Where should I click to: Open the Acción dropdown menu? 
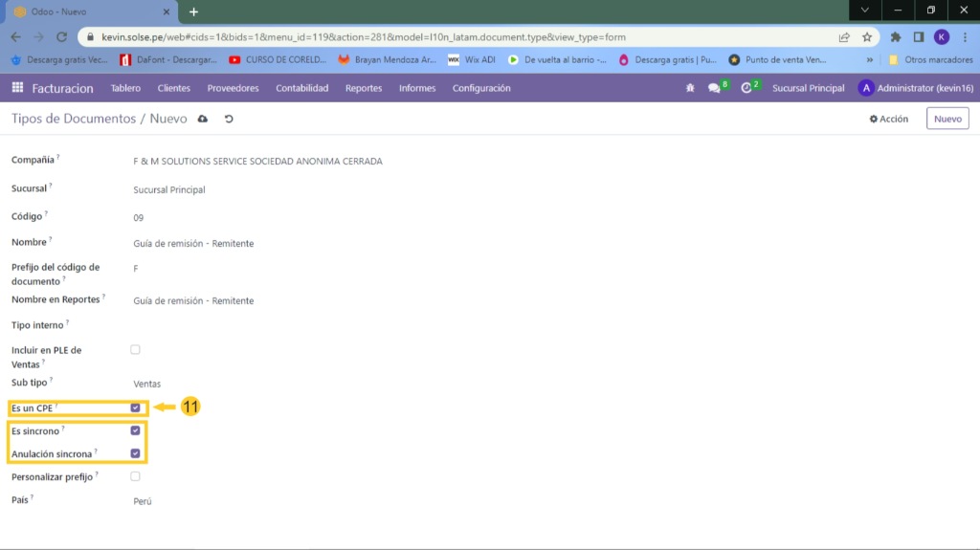888,119
